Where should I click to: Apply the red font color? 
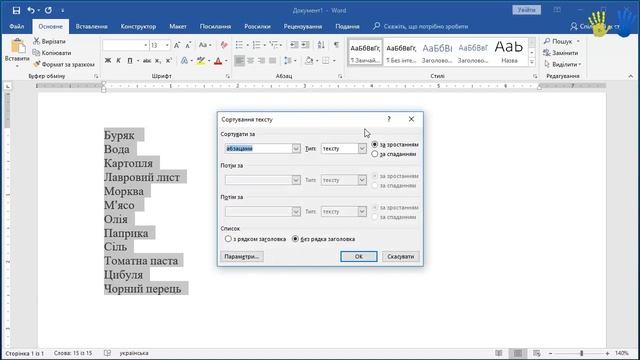click(x=218, y=60)
